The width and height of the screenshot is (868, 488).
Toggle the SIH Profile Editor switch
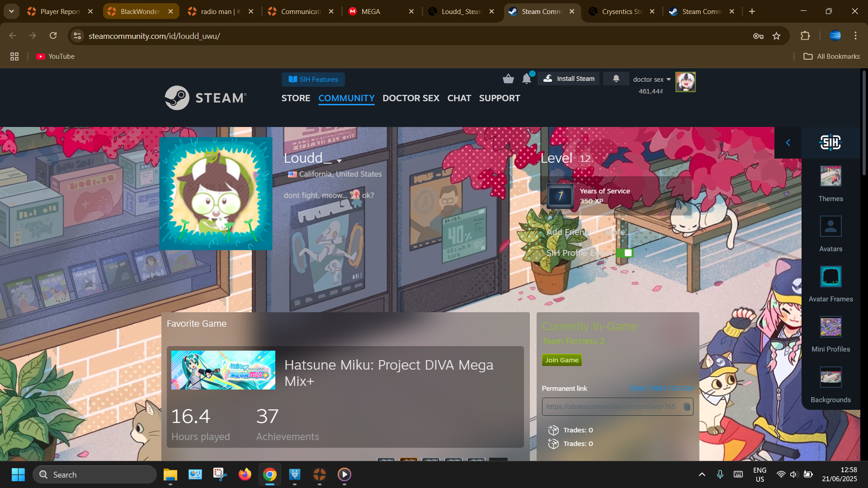click(624, 253)
